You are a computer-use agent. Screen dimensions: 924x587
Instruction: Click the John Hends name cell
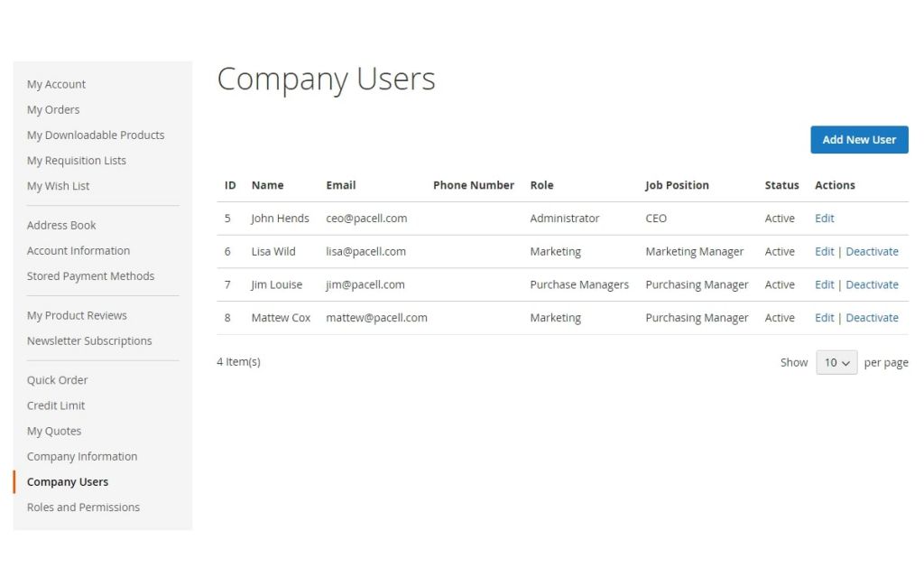coord(280,219)
